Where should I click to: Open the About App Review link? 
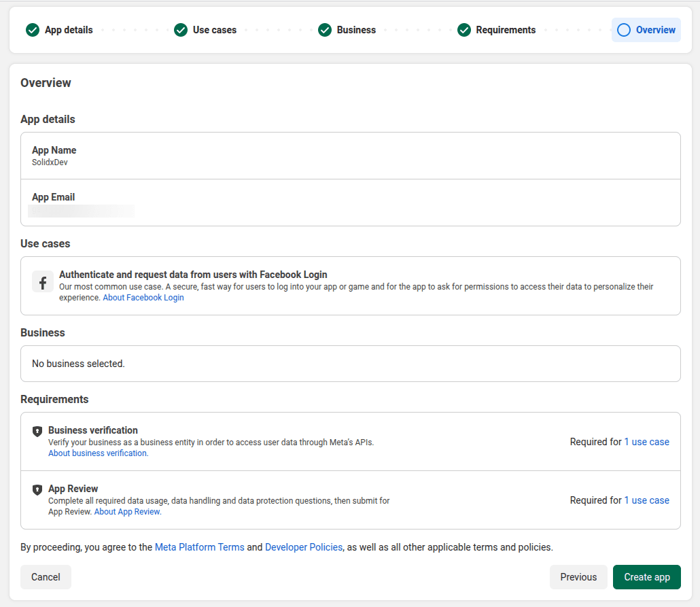point(128,511)
